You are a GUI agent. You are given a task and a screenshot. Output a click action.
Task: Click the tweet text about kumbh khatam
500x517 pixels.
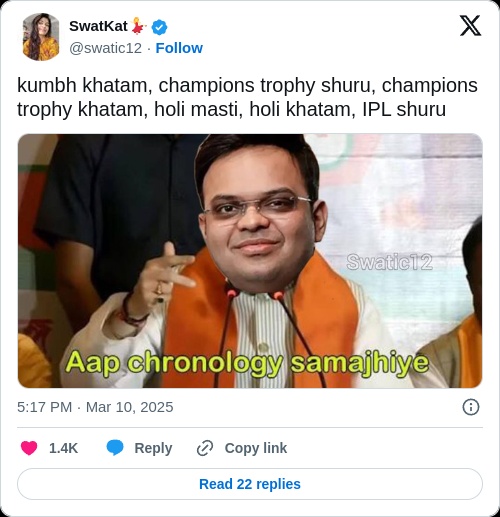247,97
